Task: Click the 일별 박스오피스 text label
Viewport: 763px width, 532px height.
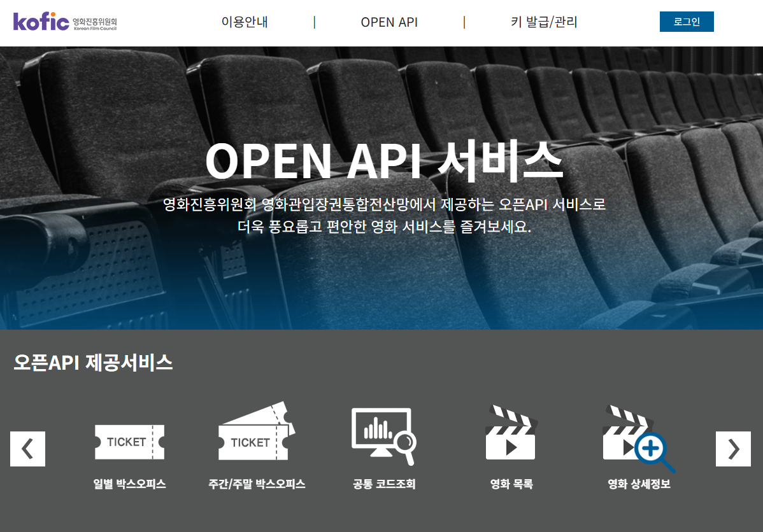Action: tap(129, 484)
